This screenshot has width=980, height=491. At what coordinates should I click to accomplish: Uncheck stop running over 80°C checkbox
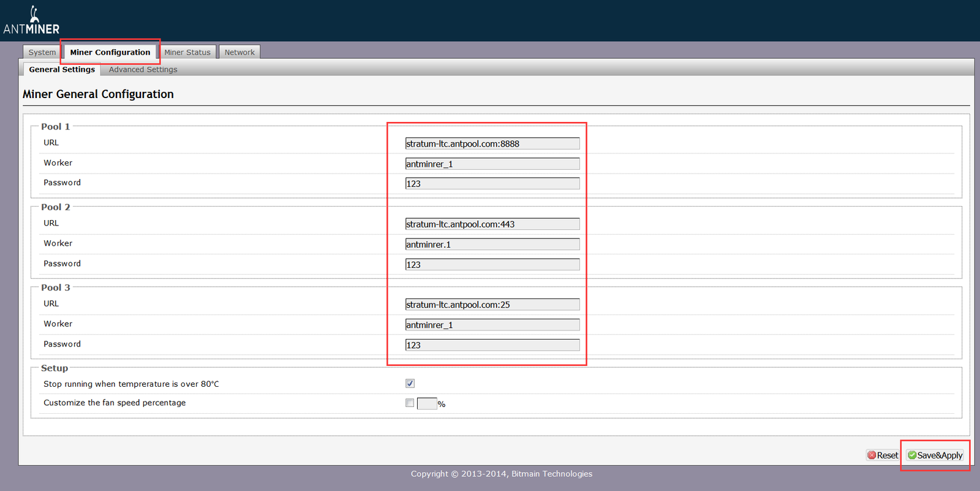pos(410,383)
